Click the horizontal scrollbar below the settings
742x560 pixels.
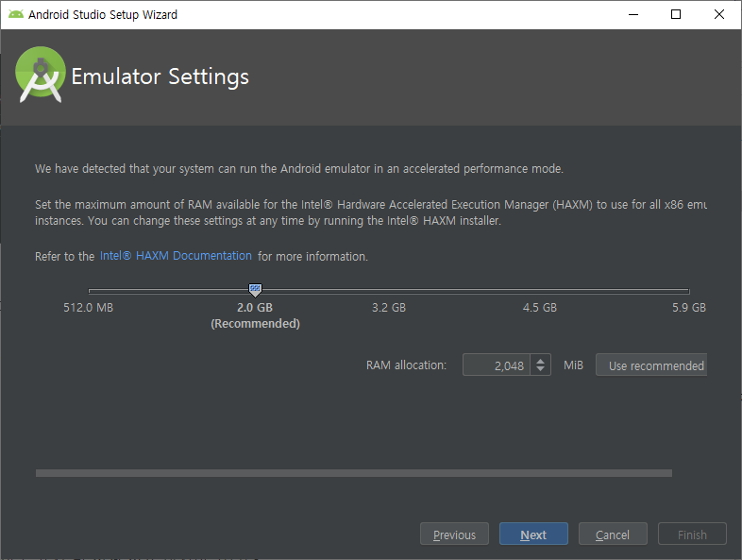coord(354,473)
